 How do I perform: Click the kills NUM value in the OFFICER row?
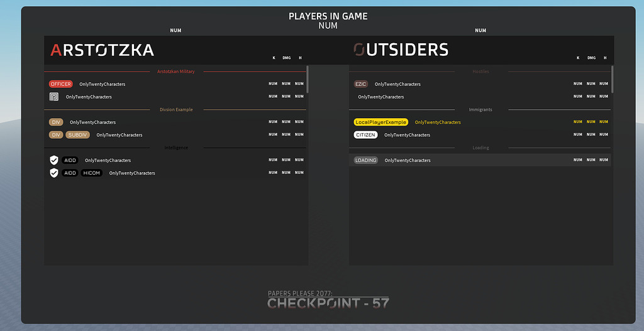coord(273,84)
